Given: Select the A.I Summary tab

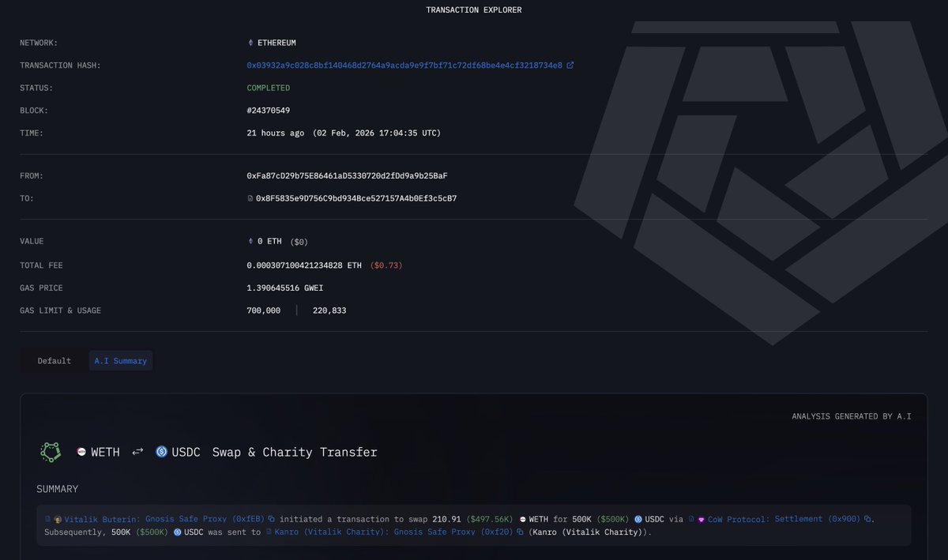Looking at the screenshot, I should click(120, 361).
